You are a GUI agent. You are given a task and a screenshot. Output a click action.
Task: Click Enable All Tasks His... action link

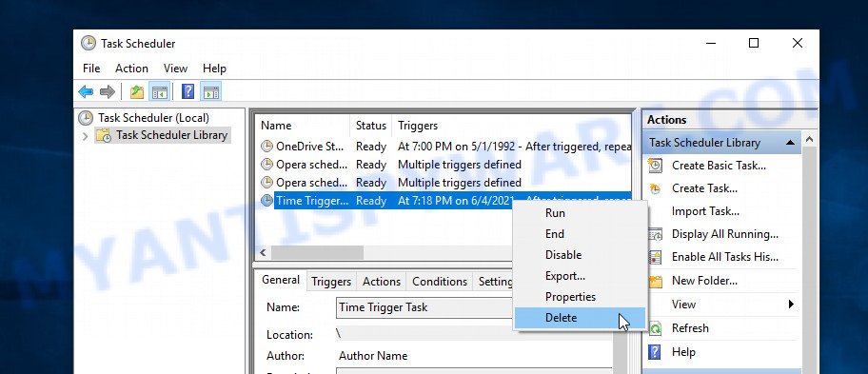tap(725, 257)
